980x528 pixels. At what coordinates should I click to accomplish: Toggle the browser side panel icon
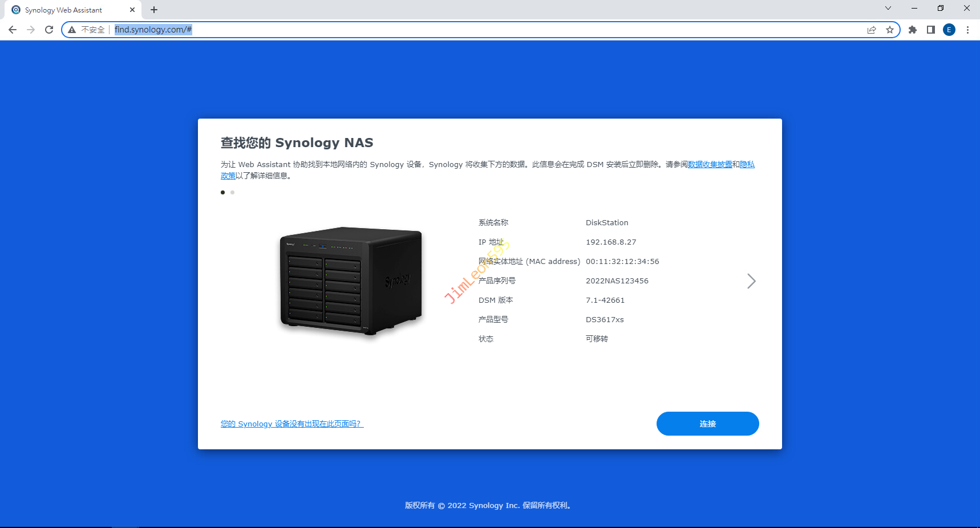[x=931, y=30]
